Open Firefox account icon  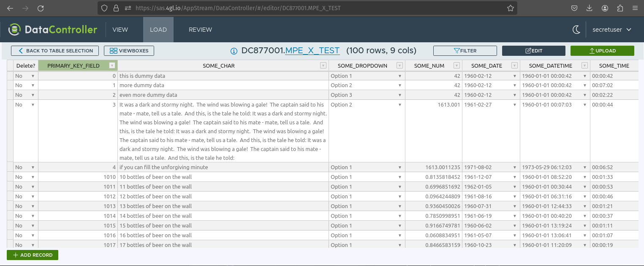(605, 8)
